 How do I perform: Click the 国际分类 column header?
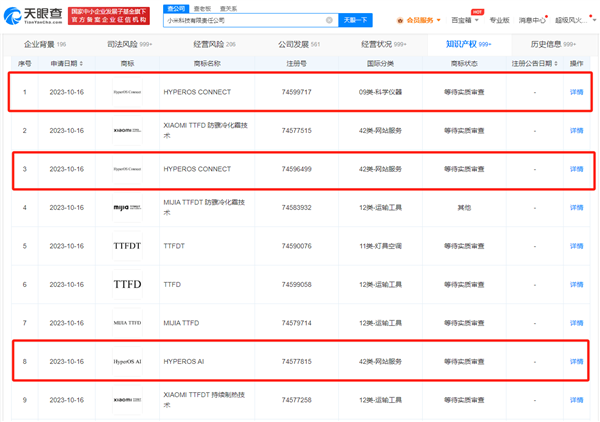(x=380, y=64)
